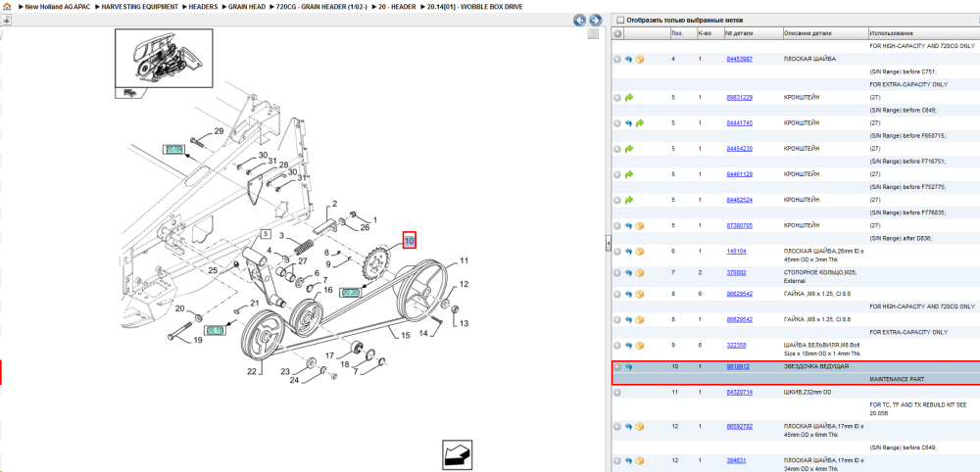Add part 84320714 with its plus icon
Viewport: 980px width, 472px height.
617,392
